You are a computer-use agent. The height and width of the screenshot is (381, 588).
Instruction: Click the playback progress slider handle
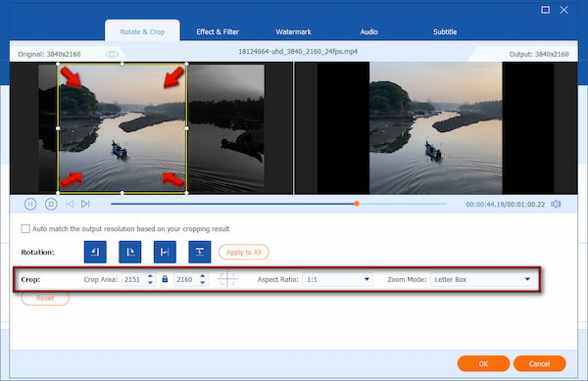pyautogui.click(x=357, y=204)
